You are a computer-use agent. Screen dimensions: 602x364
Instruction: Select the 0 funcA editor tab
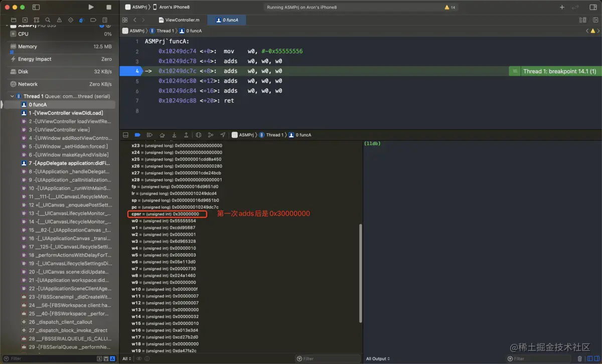(226, 20)
